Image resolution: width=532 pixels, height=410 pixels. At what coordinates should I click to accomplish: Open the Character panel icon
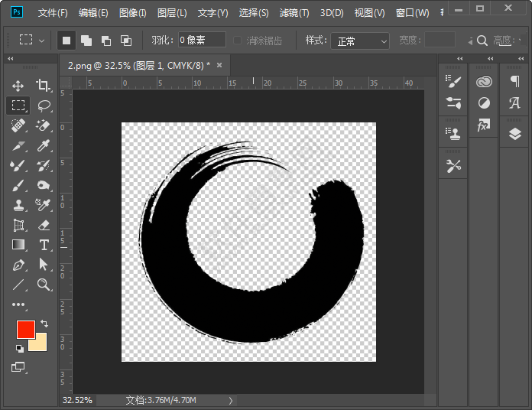[514, 102]
